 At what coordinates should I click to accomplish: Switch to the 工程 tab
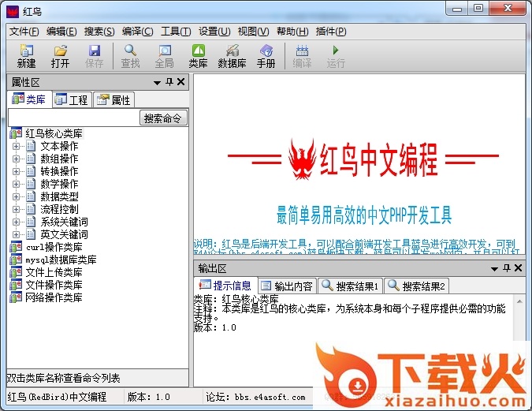coord(72,100)
